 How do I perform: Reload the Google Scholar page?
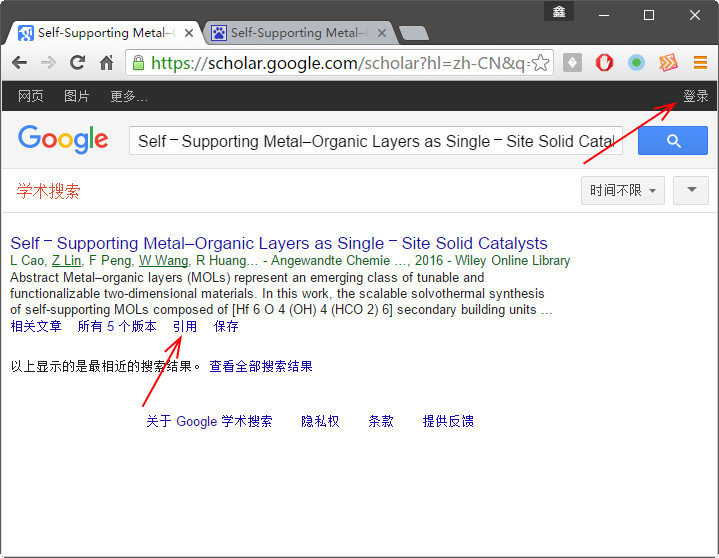[x=77, y=62]
